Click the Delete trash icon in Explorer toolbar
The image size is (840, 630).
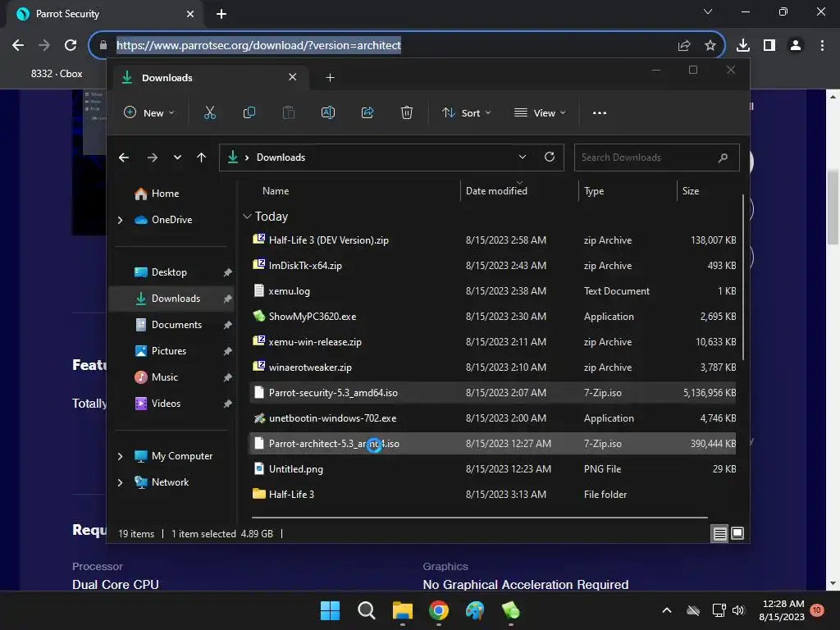(x=407, y=112)
